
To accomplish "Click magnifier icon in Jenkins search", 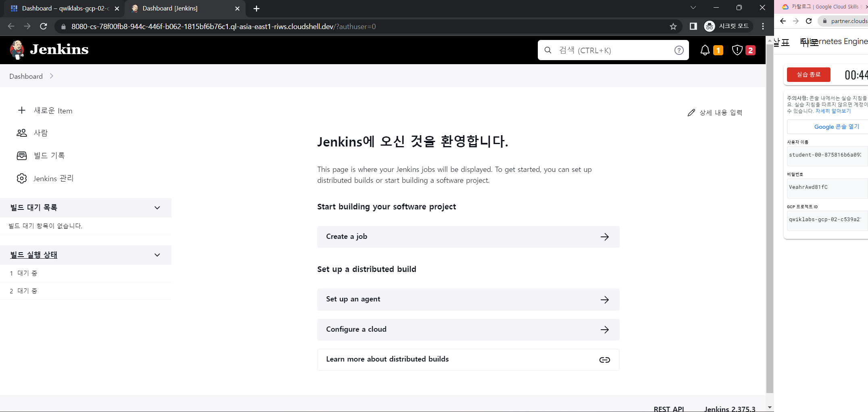I will click(x=548, y=50).
